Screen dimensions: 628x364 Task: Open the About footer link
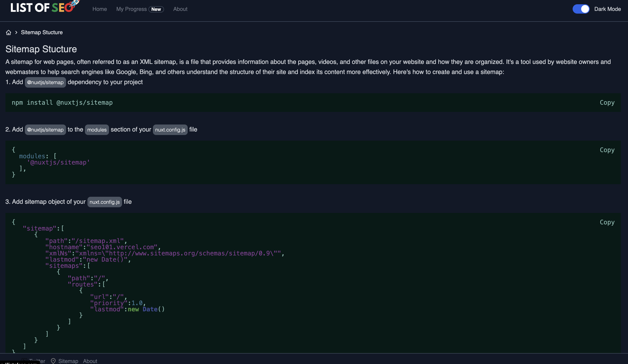90,361
